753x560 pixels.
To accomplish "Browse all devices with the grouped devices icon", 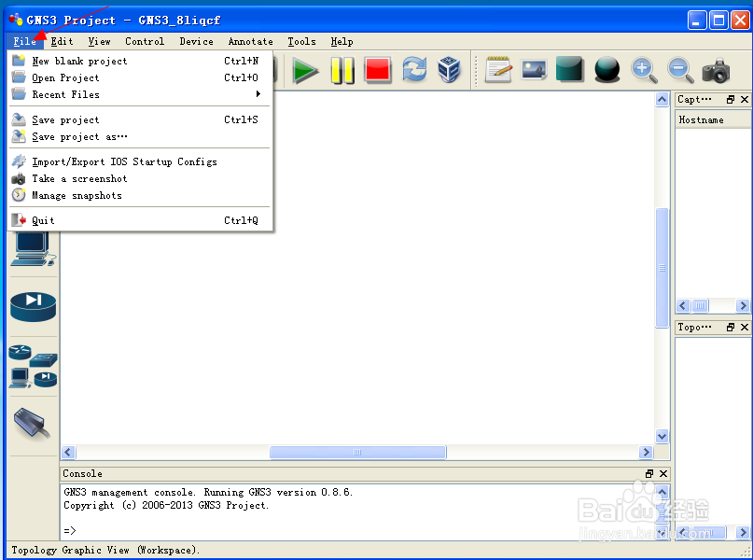I will [x=33, y=367].
